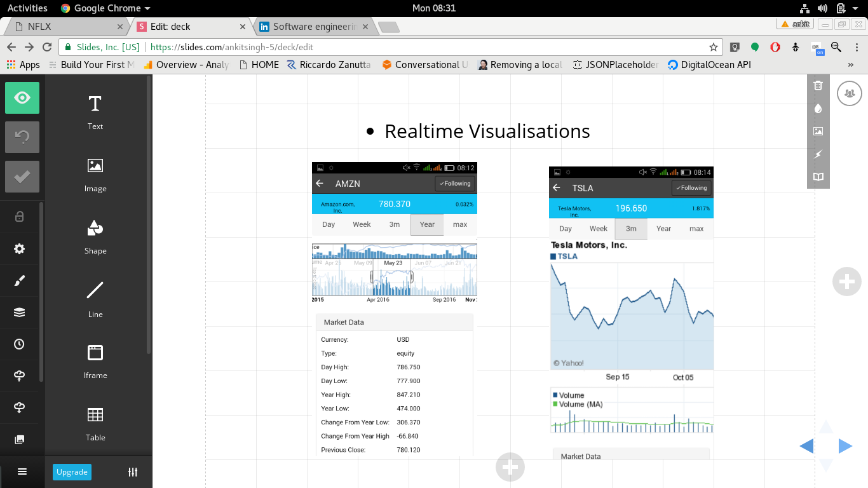Open the Media library icon

click(x=19, y=439)
